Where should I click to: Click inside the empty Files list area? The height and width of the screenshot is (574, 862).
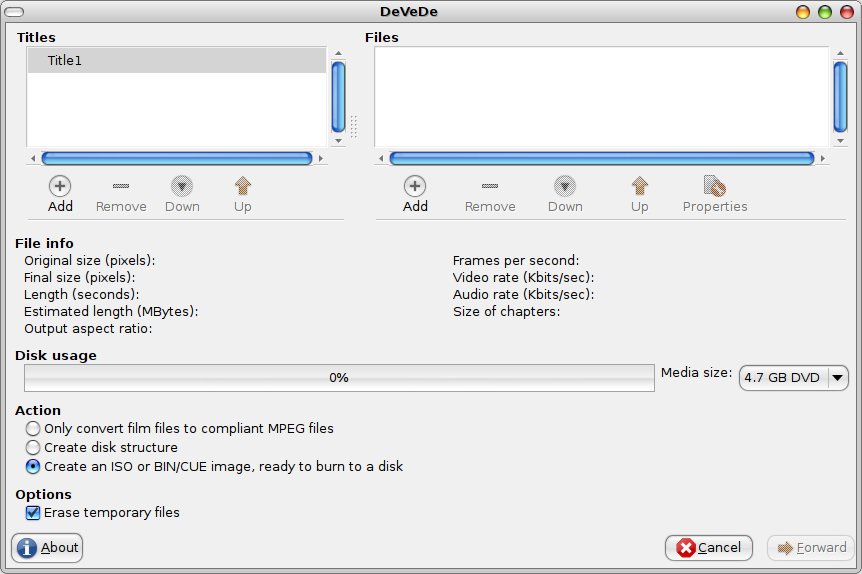pyautogui.click(x=602, y=97)
